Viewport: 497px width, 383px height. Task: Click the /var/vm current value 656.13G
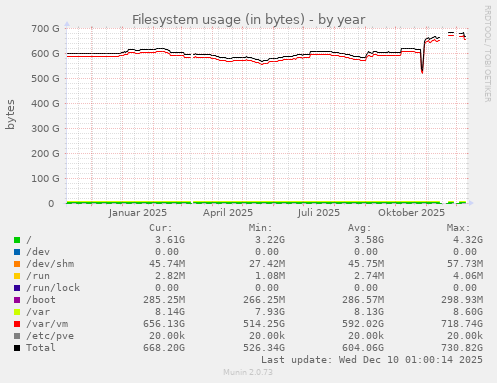[x=164, y=324]
